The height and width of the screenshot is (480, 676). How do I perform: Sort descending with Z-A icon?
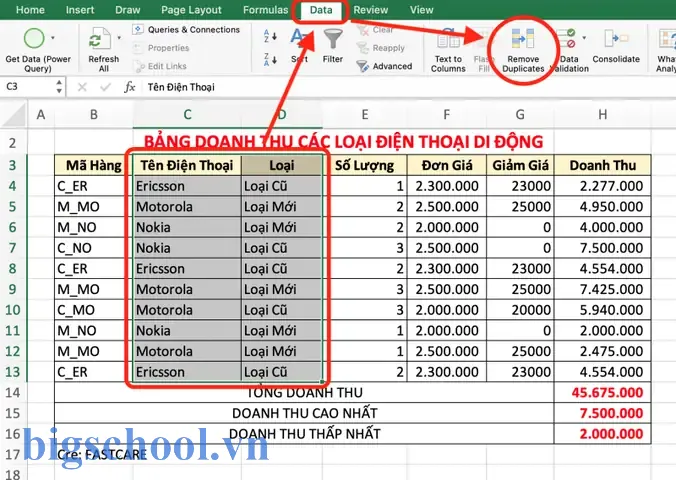[270, 60]
